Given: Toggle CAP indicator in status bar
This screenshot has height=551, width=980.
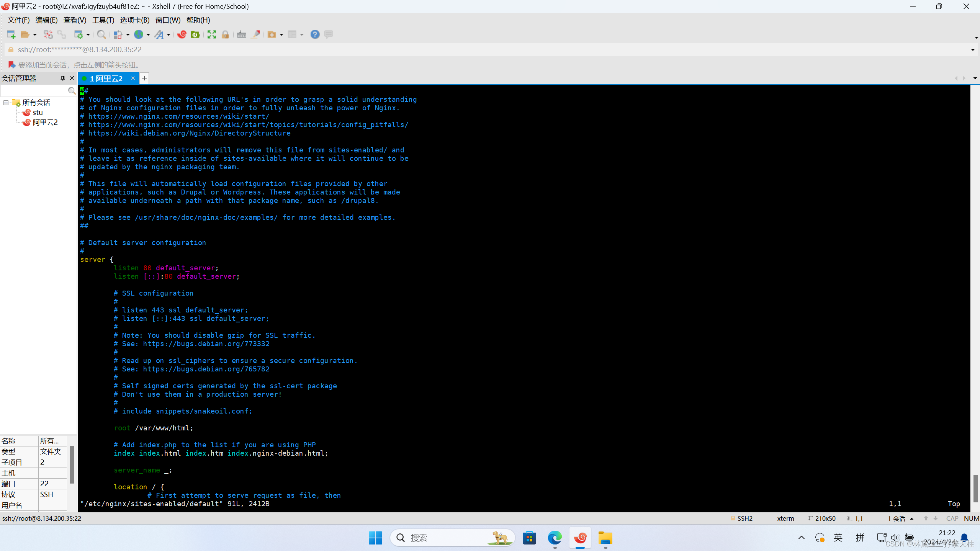Looking at the screenshot, I should [x=952, y=518].
